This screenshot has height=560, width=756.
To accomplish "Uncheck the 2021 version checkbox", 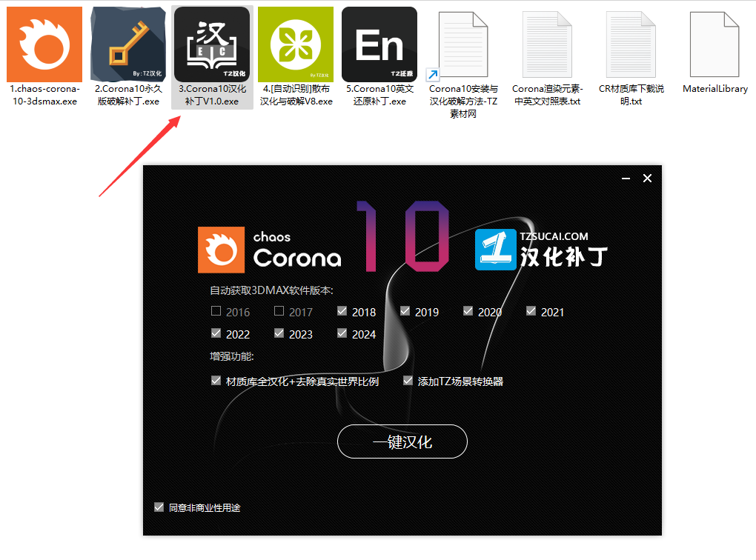I will [x=531, y=311].
